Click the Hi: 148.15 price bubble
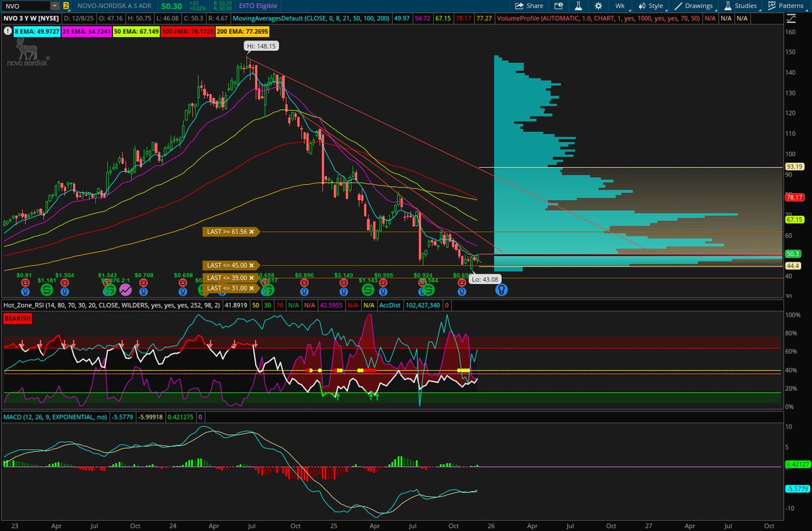Viewport: 812px width, 531px height. [x=261, y=46]
